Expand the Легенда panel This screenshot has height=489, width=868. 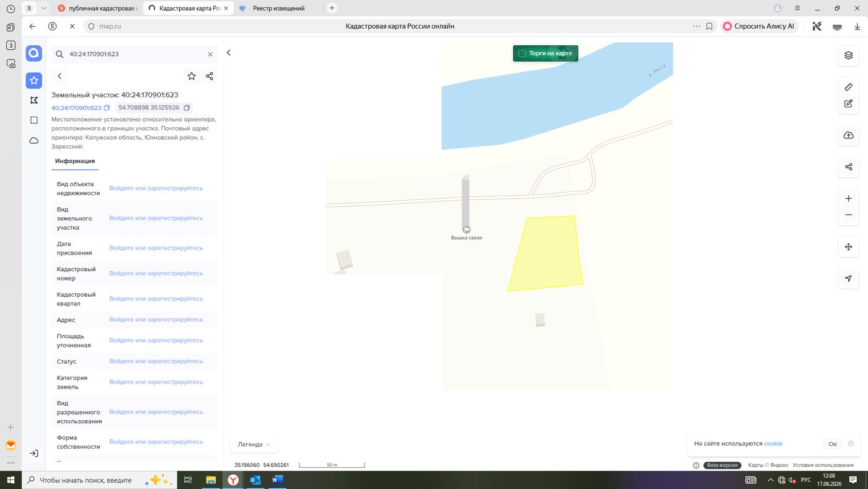(254, 444)
